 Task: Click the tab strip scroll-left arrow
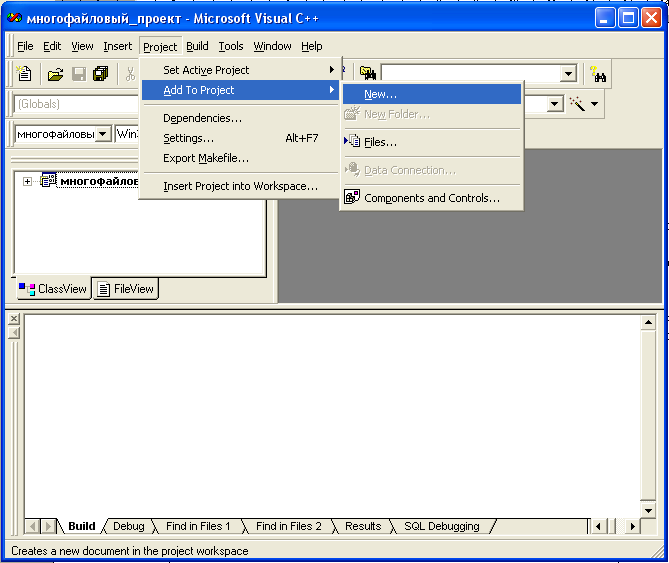33,527
